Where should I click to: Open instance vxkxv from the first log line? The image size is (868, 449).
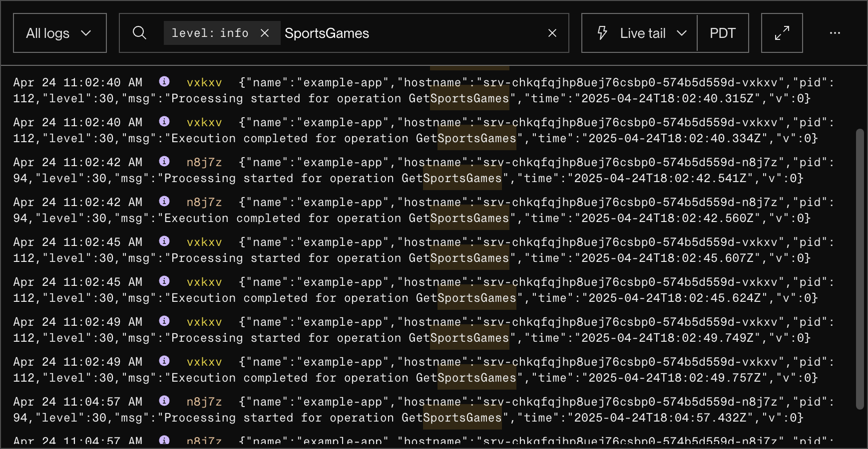tap(205, 82)
